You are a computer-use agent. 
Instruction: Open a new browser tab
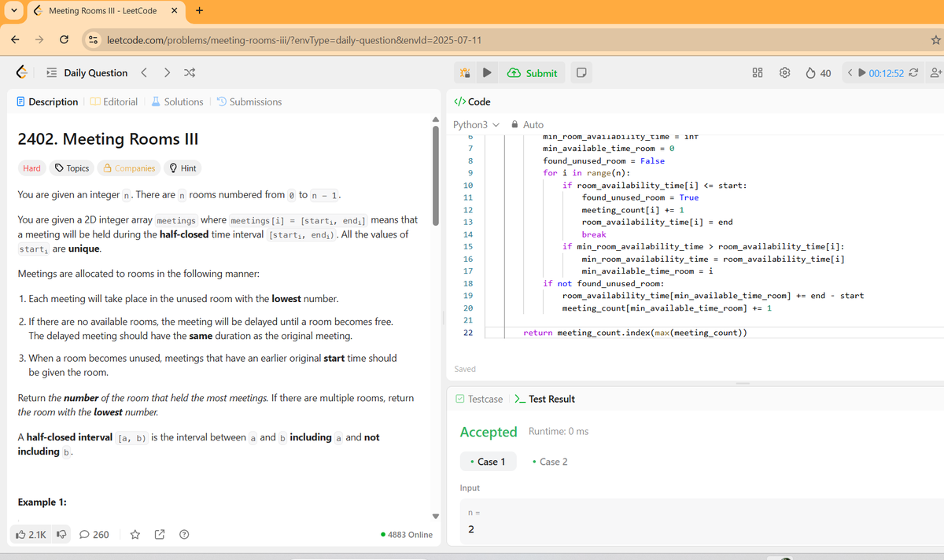click(199, 11)
